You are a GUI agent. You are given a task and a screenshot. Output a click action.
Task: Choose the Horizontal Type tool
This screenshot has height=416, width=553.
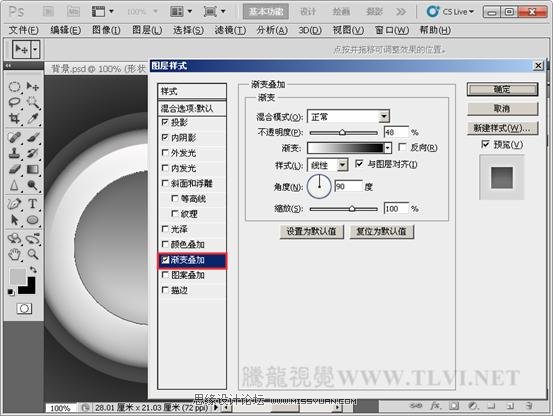point(33,204)
